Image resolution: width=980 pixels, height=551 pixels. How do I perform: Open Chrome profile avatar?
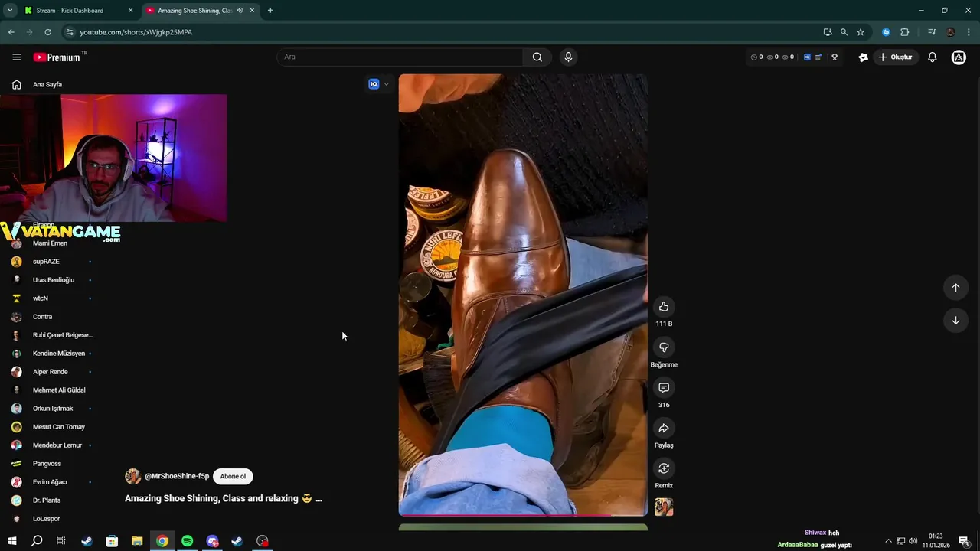951,32
